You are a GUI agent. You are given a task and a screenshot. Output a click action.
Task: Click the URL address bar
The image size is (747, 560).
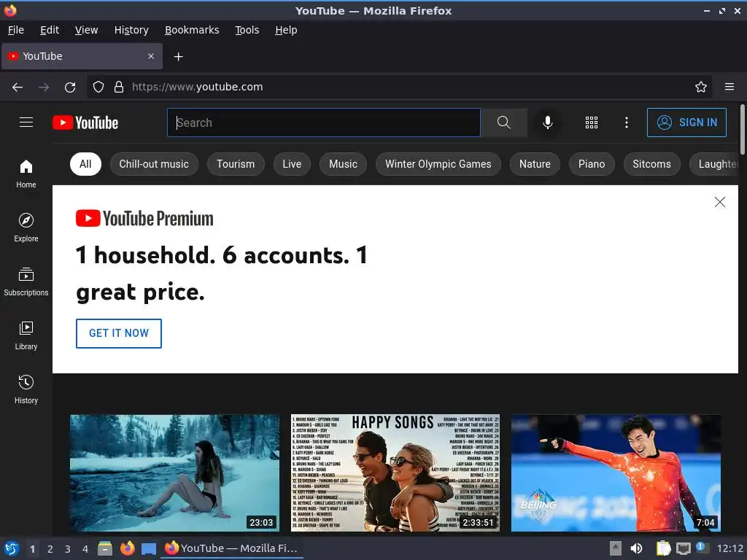click(x=399, y=87)
